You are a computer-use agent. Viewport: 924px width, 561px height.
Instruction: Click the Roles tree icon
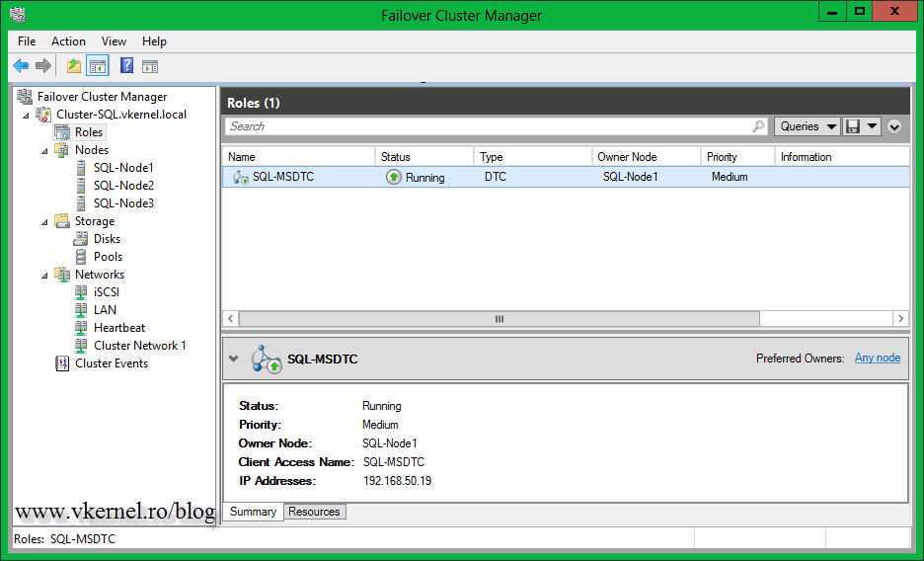point(62,132)
